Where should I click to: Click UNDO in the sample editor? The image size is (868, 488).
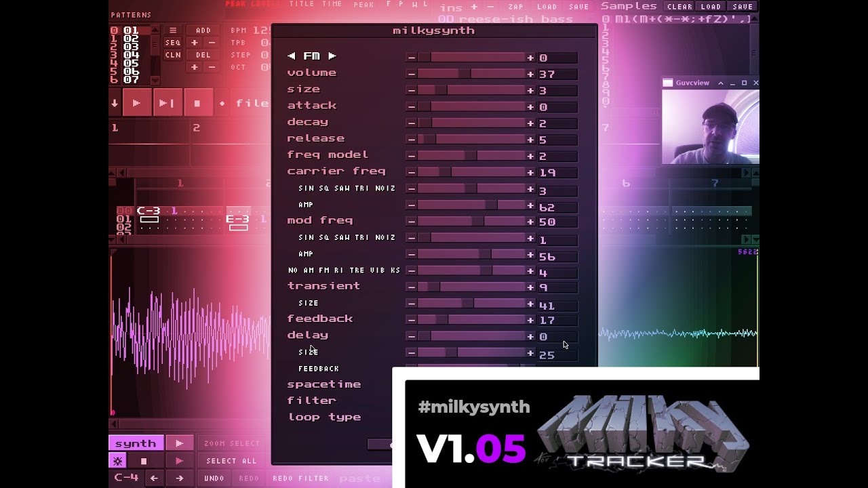point(214,479)
